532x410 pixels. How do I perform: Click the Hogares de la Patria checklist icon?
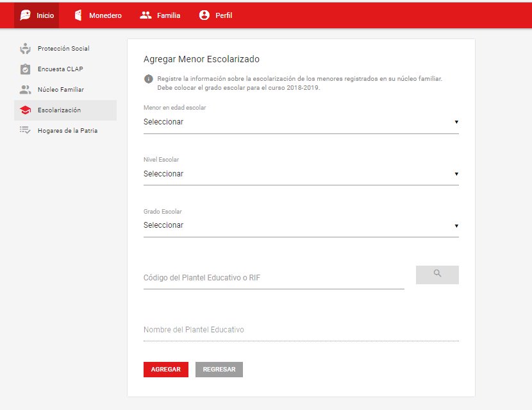(x=25, y=130)
